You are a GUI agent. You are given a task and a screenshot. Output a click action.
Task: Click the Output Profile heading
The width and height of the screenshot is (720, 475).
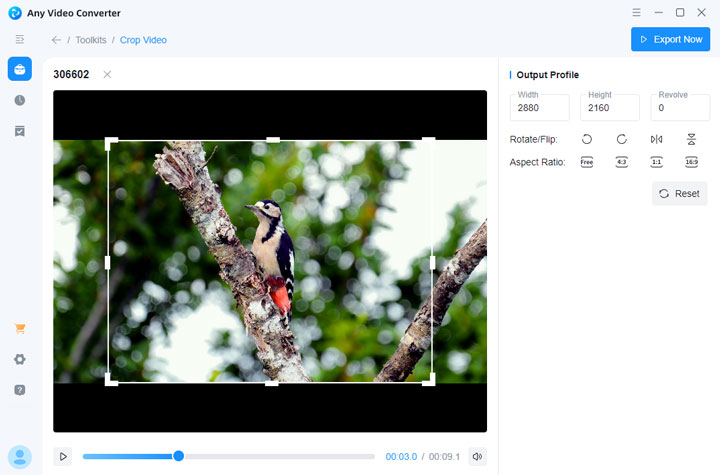(x=547, y=75)
